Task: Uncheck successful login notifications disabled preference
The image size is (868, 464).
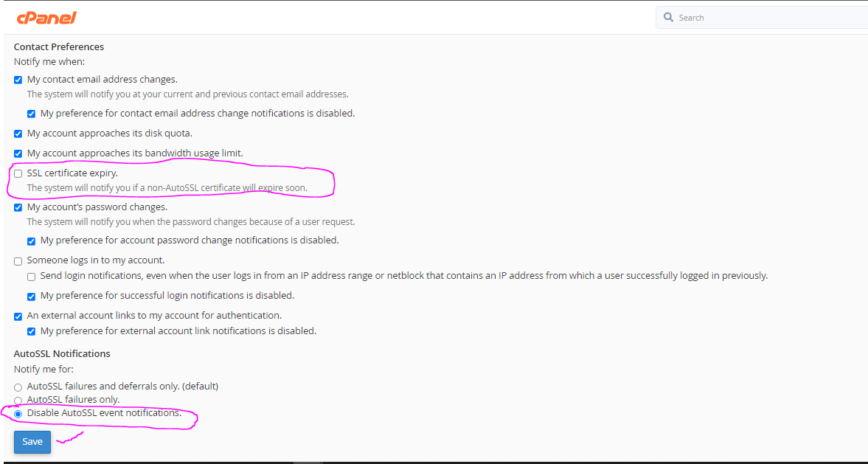Action: point(31,296)
